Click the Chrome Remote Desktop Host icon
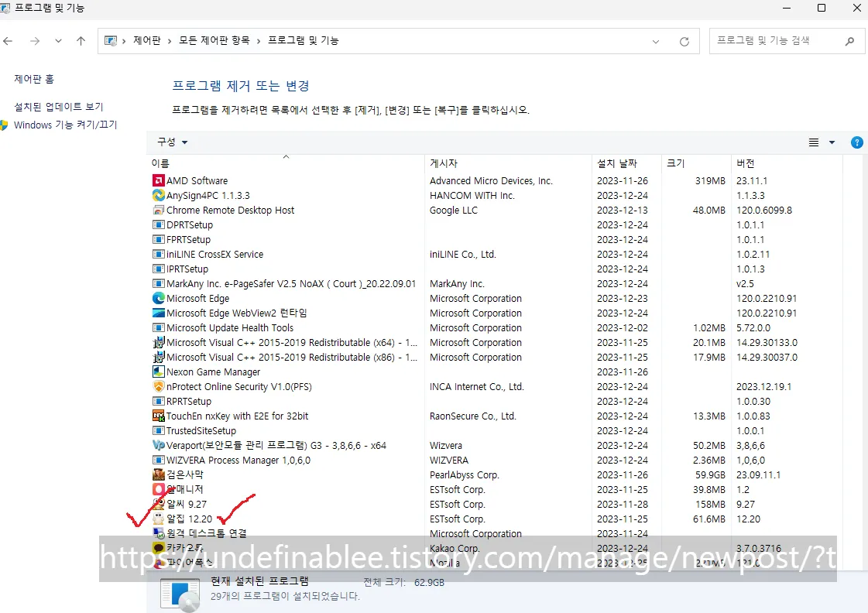This screenshot has height=613, width=868. (158, 211)
